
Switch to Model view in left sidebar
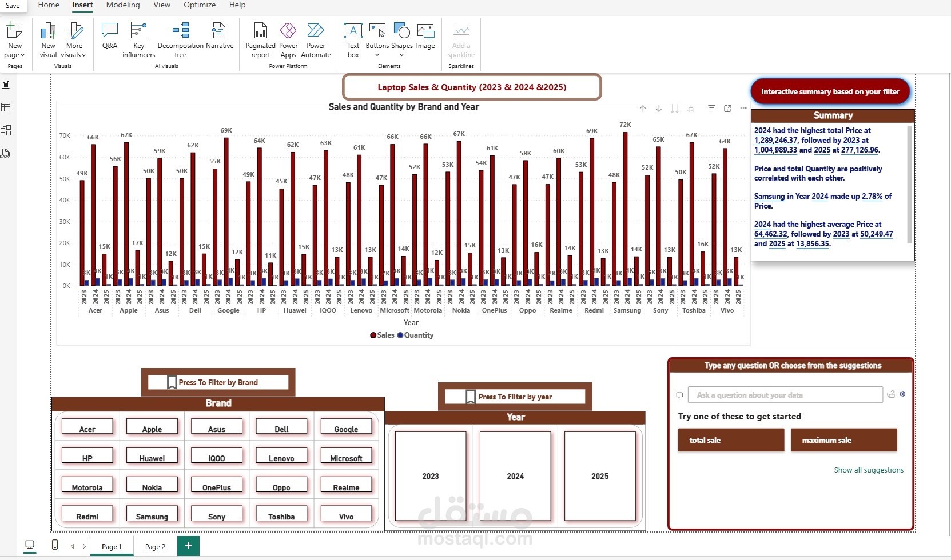coord(6,130)
